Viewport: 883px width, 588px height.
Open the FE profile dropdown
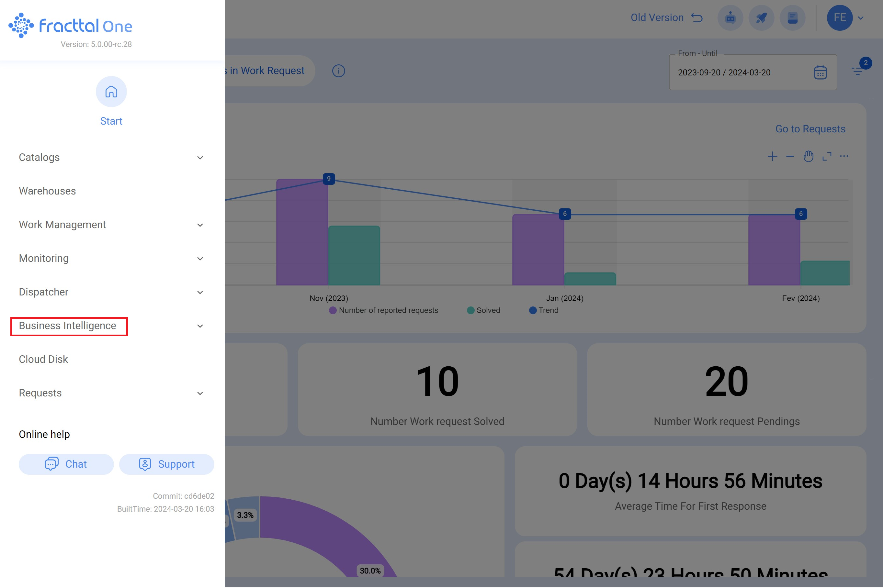(x=846, y=17)
